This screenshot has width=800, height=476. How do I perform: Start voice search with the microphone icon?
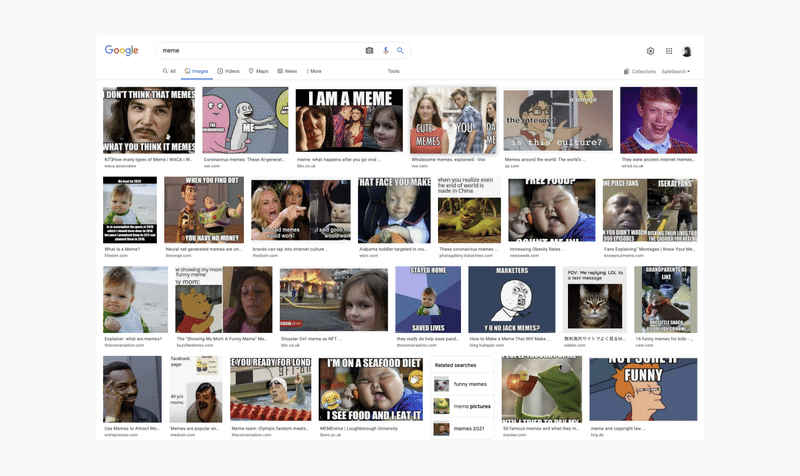(386, 51)
